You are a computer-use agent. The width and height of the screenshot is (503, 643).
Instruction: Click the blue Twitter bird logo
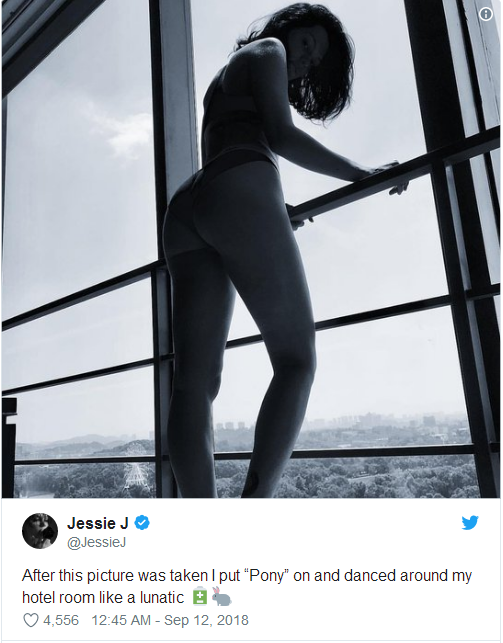click(470, 522)
